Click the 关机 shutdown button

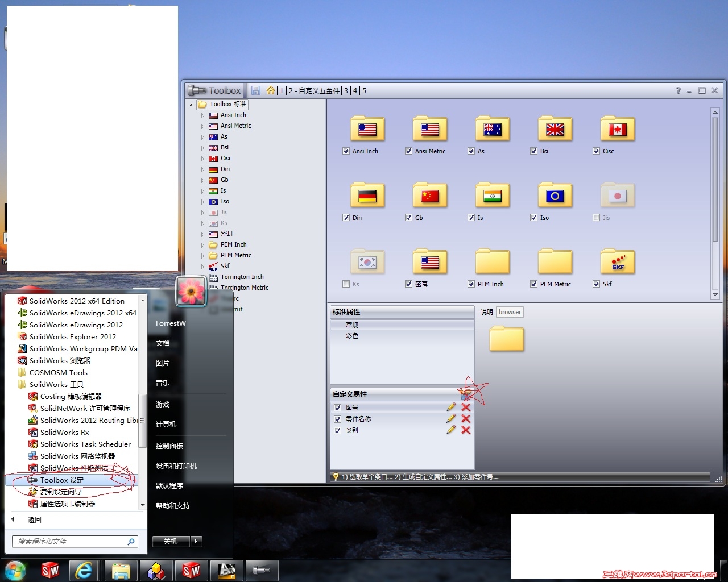point(171,542)
